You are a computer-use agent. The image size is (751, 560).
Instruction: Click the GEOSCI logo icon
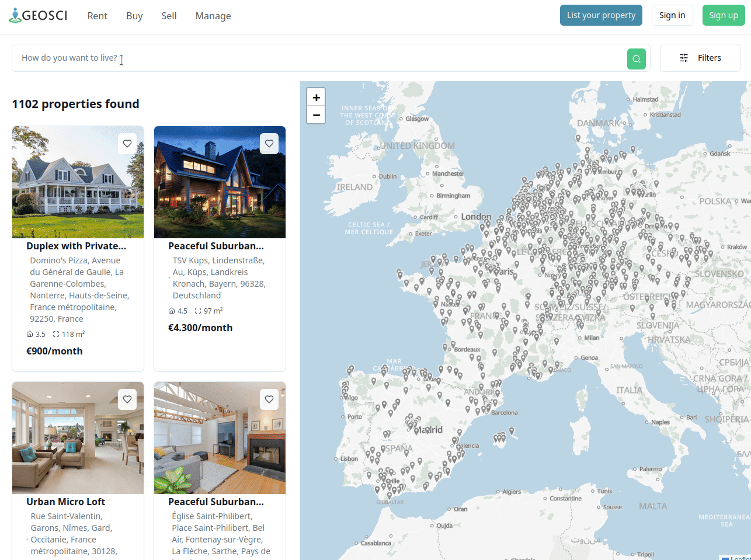click(15, 15)
